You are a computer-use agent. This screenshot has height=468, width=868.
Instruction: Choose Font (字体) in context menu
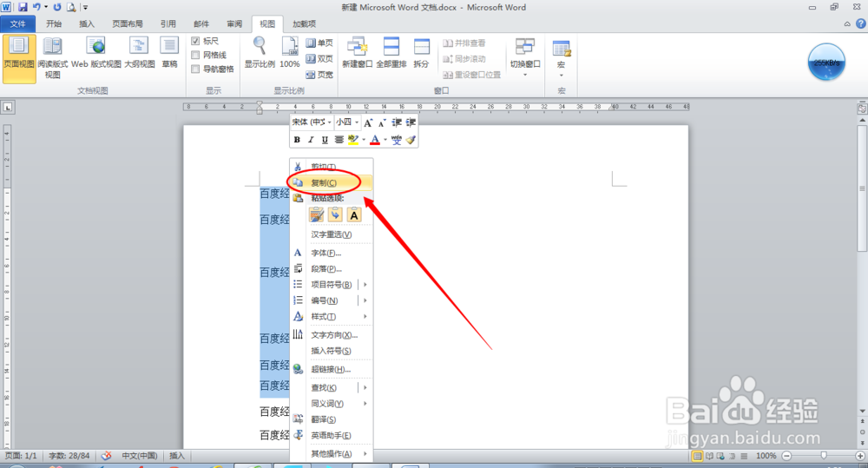[x=331, y=254]
